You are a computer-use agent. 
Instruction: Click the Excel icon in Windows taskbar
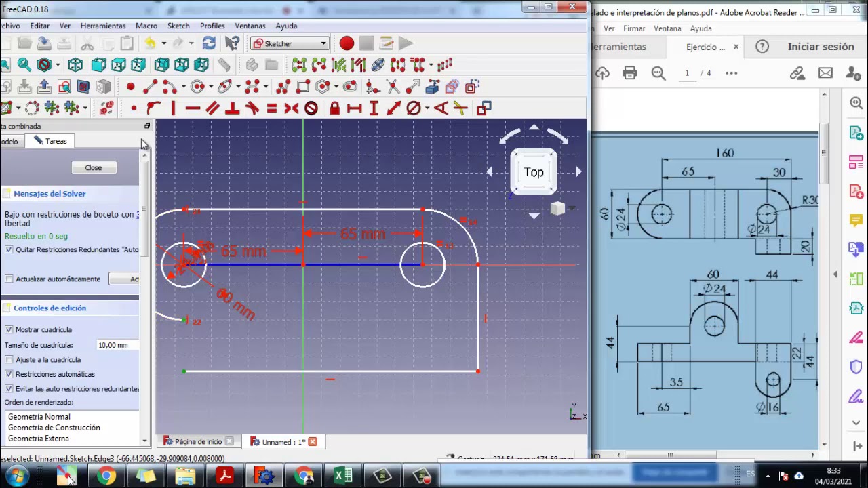tap(343, 476)
